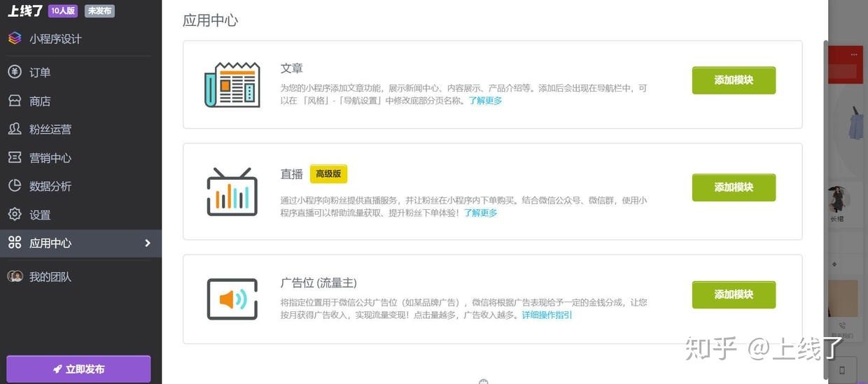Open the 详细操作指引 link

(547, 315)
